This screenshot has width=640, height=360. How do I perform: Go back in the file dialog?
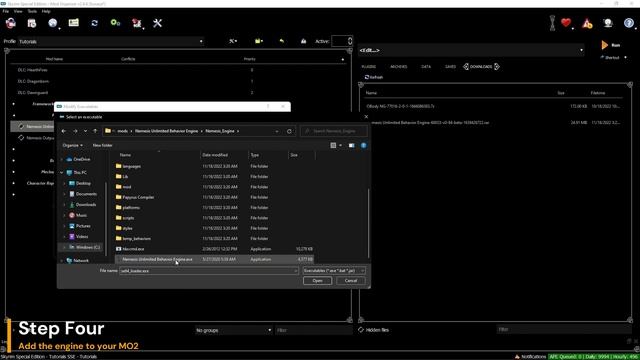(64, 131)
